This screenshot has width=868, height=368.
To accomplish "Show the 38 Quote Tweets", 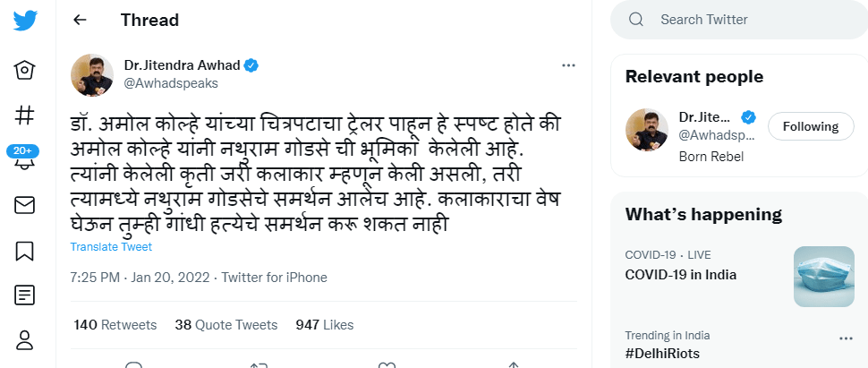I will [x=226, y=324].
